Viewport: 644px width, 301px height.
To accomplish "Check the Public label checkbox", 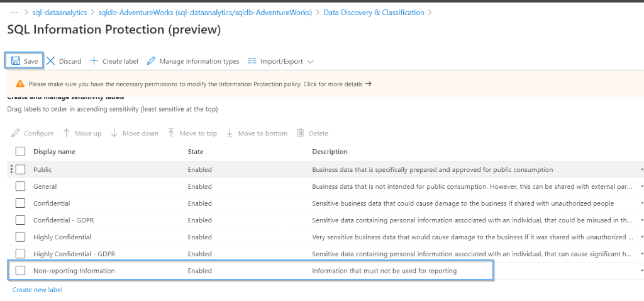I will (20, 169).
